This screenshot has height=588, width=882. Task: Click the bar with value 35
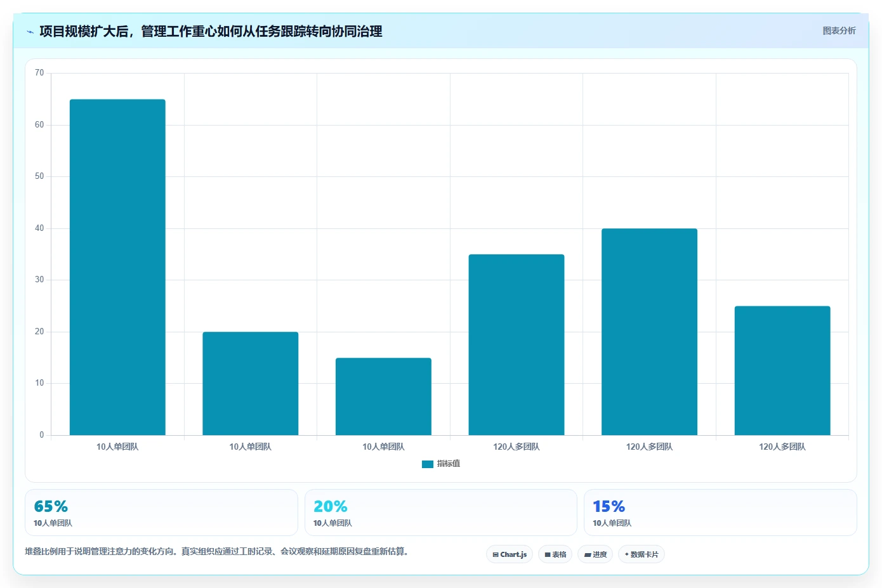click(x=517, y=344)
